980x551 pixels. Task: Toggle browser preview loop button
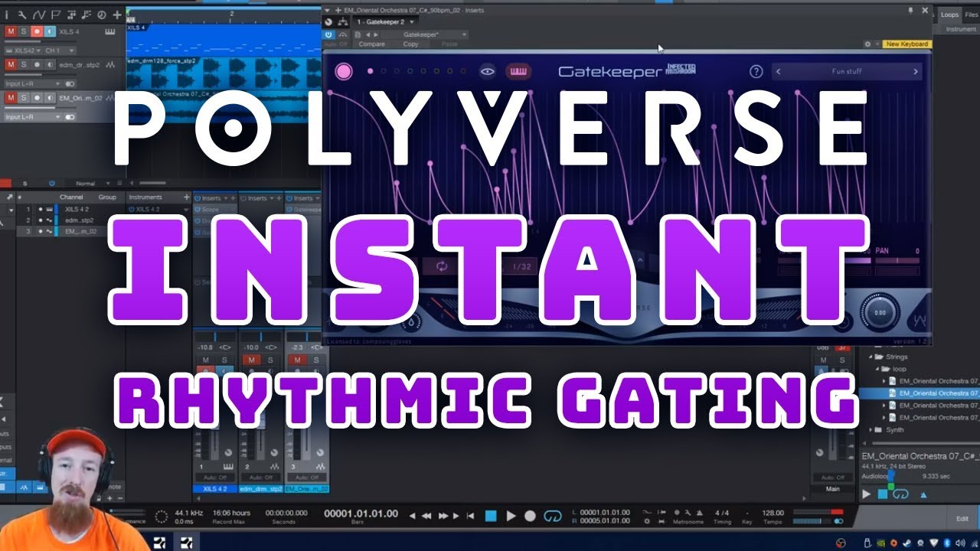click(900, 494)
